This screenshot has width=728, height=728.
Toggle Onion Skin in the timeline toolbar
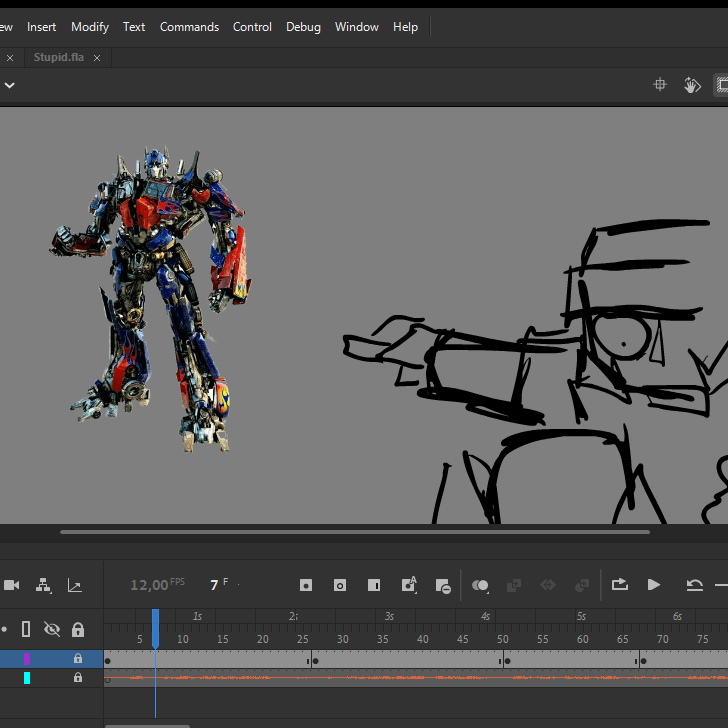point(479,585)
